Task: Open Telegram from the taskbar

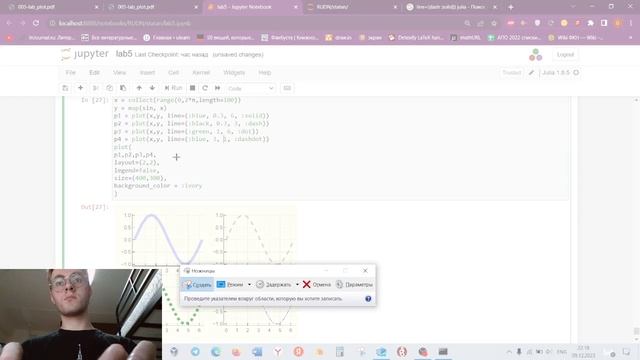Action: (195, 351)
